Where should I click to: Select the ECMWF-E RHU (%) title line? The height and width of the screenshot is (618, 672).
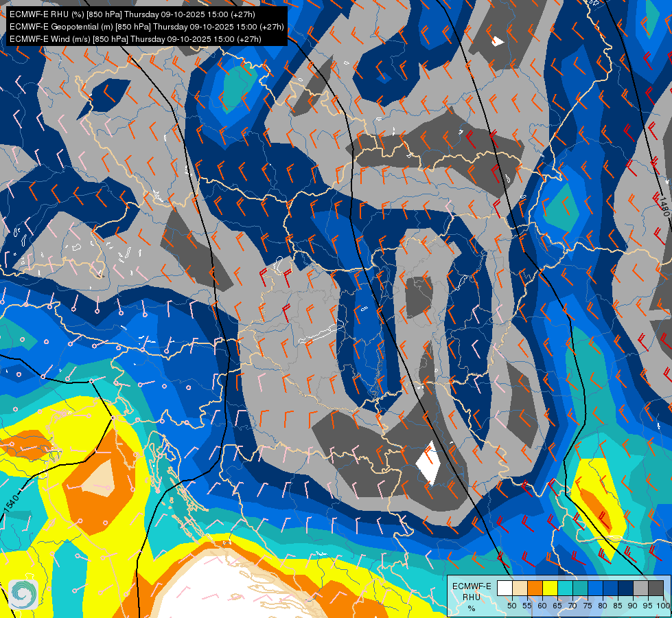click(132, 14)
